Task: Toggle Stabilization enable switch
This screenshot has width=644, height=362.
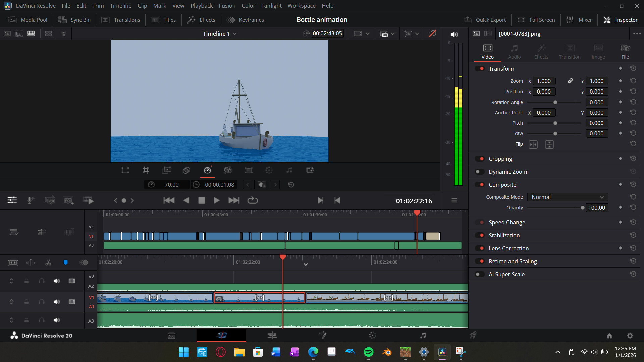Action: pyautogui.click(x=480, y=235)
